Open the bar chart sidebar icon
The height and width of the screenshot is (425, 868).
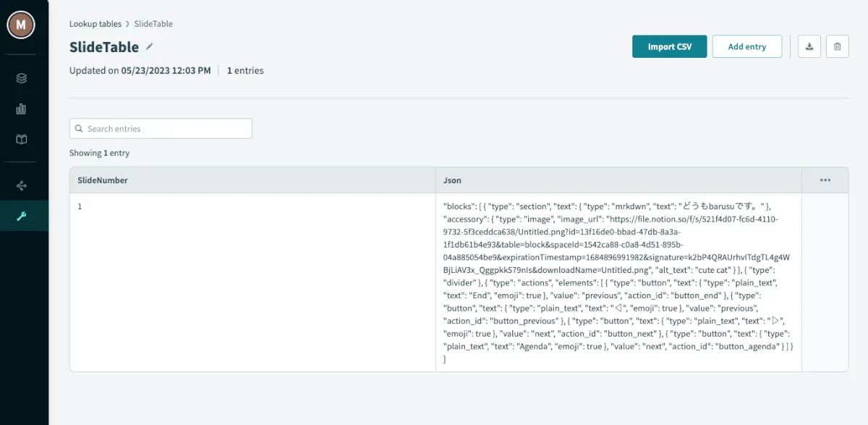(x=21, y=109)
